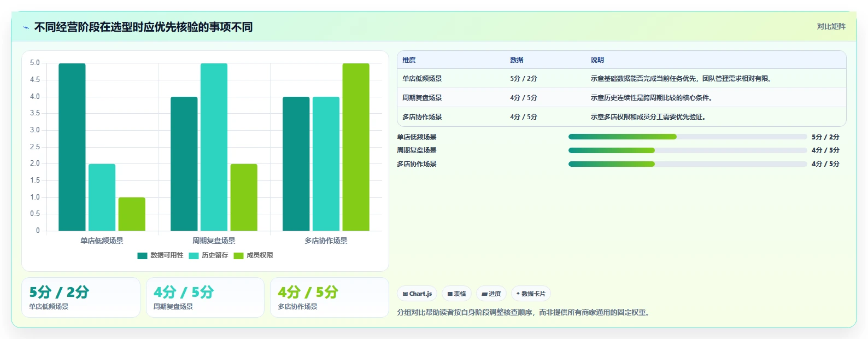Viewport: 868px width, 339px height.
Task: Click 4分 / 5分 in the table's 多店协作场景 row
Action: (524, 117)
